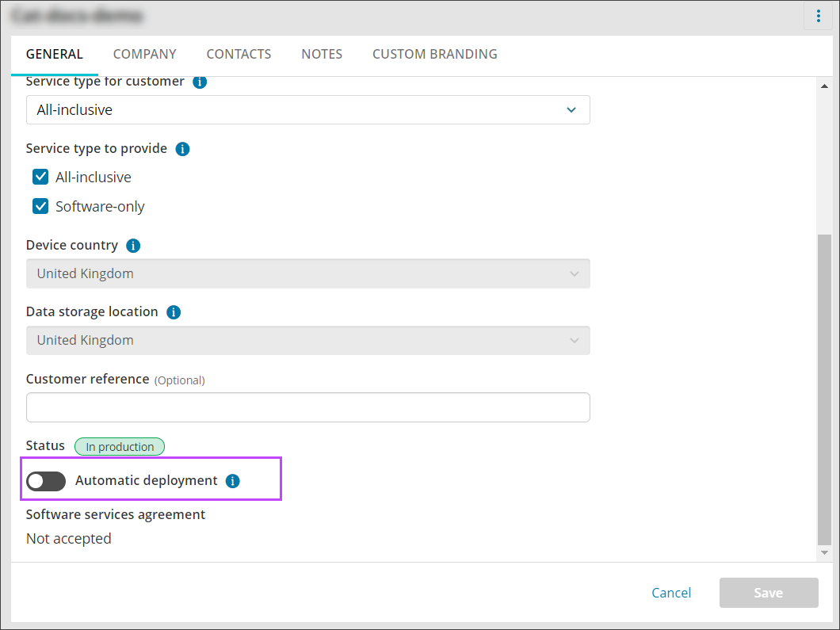Screen dimensions: 840x630
Task: Click the Customer reference input field
Action: coord(307,407)
